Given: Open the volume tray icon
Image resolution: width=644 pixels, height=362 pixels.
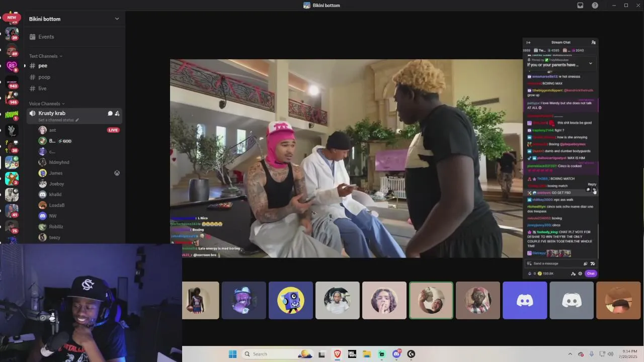Looking at the screenshot, I should click(611, 354).
